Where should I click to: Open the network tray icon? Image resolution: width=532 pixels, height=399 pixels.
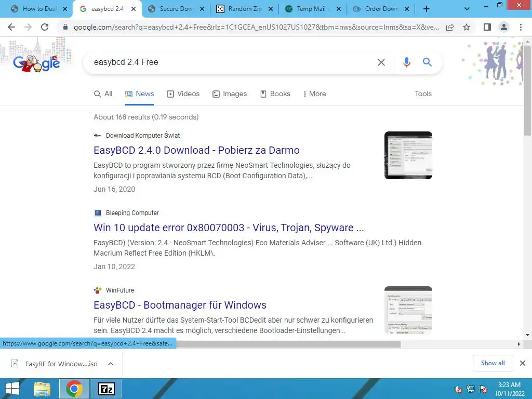coord(471,389)
